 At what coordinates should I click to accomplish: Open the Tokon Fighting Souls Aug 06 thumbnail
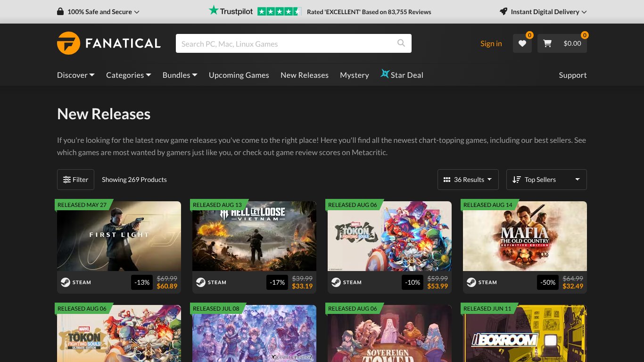(389, 236)
